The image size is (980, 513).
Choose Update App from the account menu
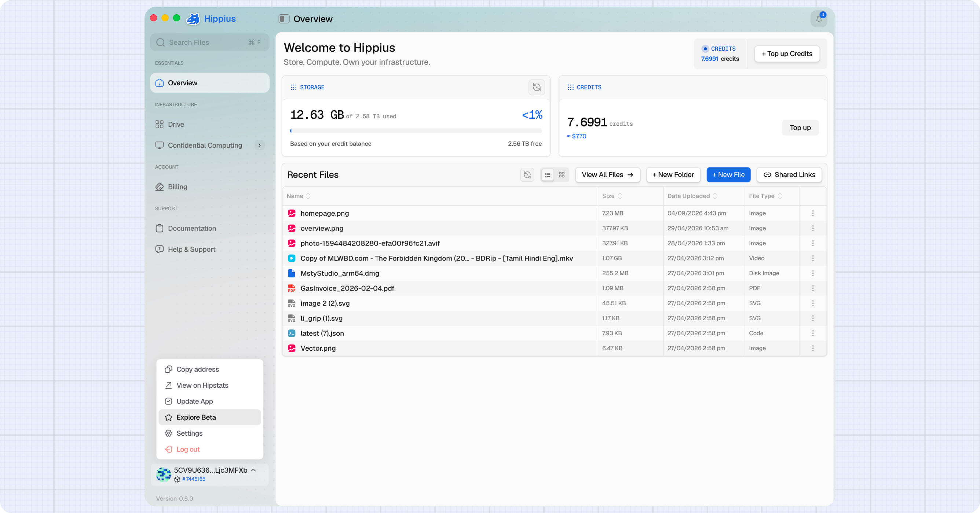click(210, 401)
